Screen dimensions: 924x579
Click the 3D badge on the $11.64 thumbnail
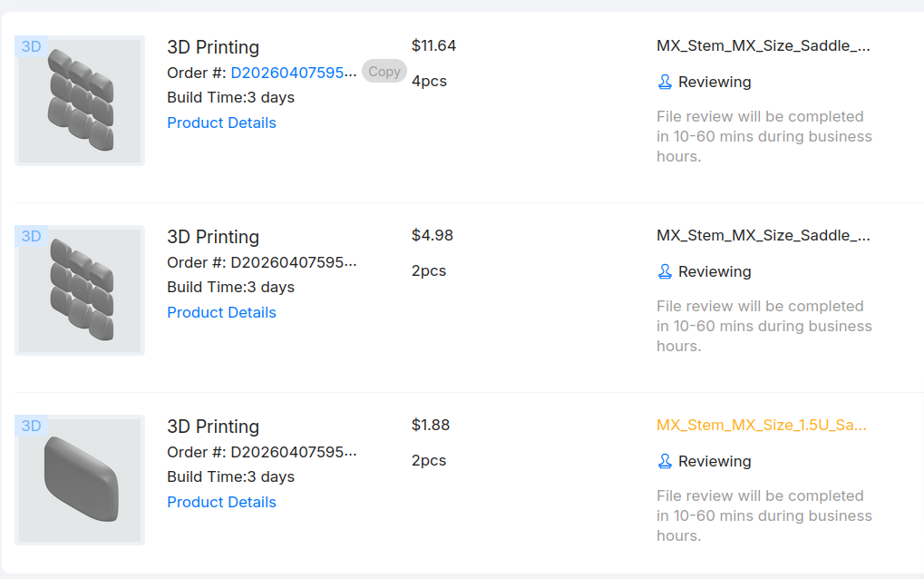pos(31,46)
